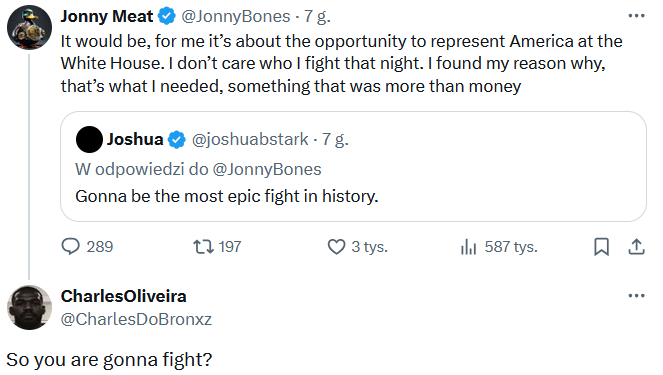Click the repost icon showing 197
663x375 pixels.
[x=203, y=246]
